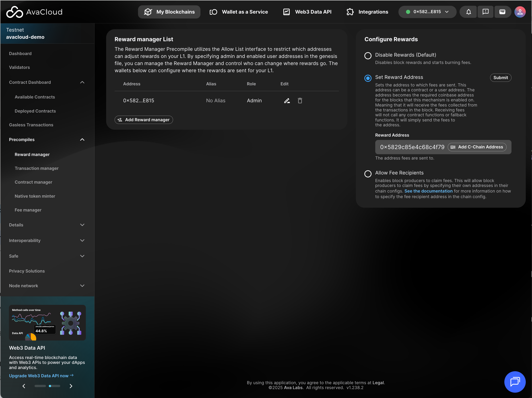Select the Set Reward Address option
Screen dimensions: 532x398
click(x=368, y=78)
